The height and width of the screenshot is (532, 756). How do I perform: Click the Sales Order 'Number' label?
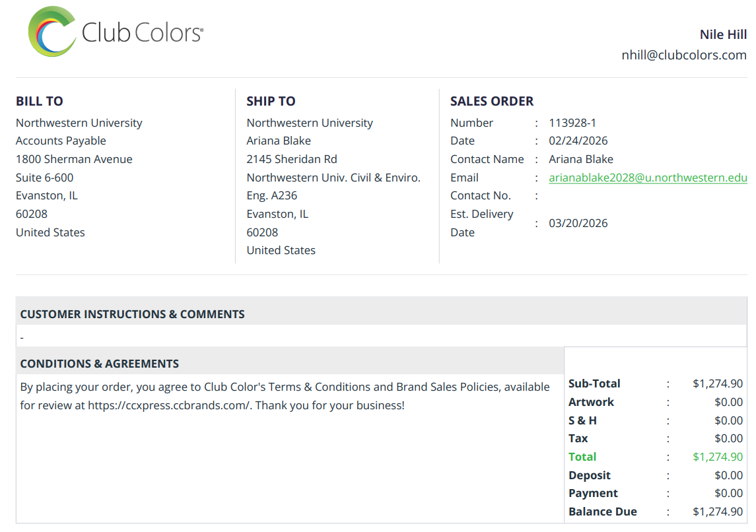pos(471,123)
